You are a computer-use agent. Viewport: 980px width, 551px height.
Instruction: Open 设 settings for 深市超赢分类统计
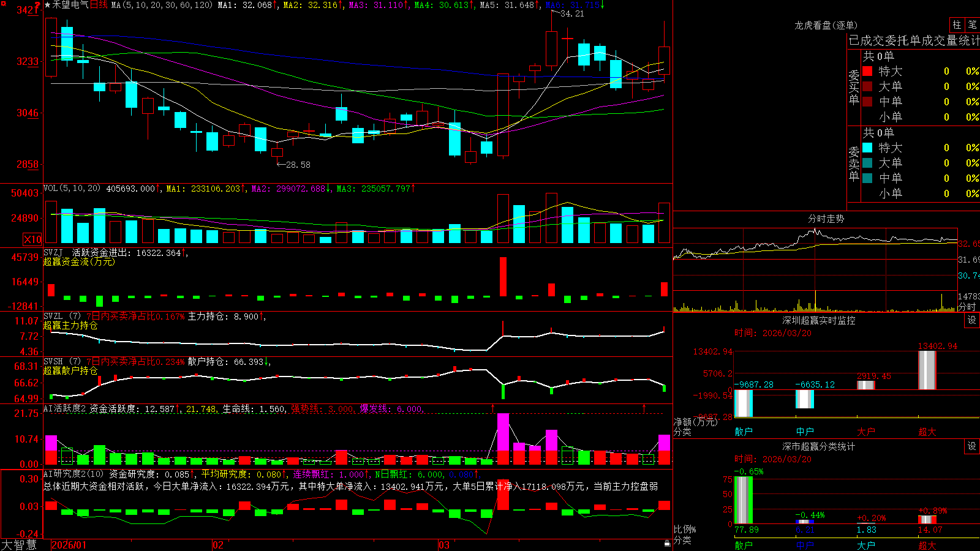(x=972, y=446)
